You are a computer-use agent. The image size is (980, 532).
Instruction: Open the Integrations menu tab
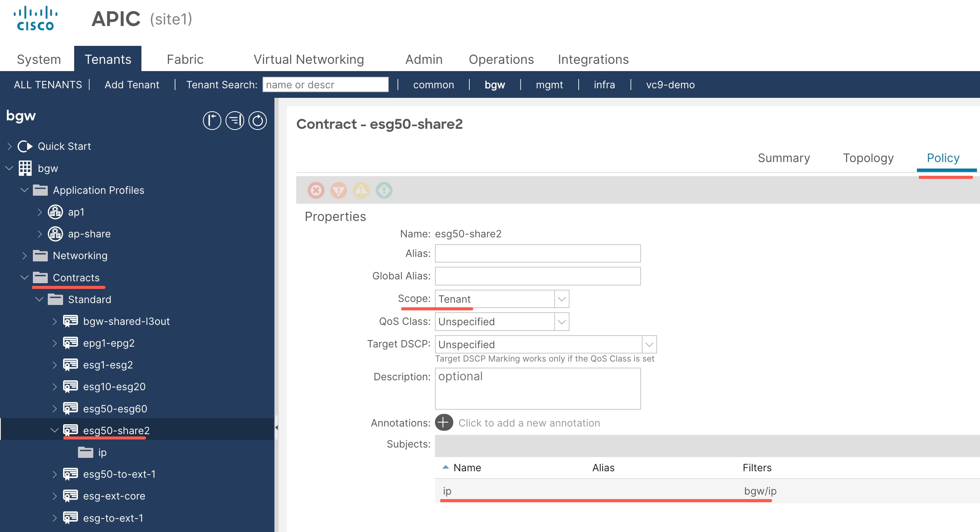(x=593, y=59)
